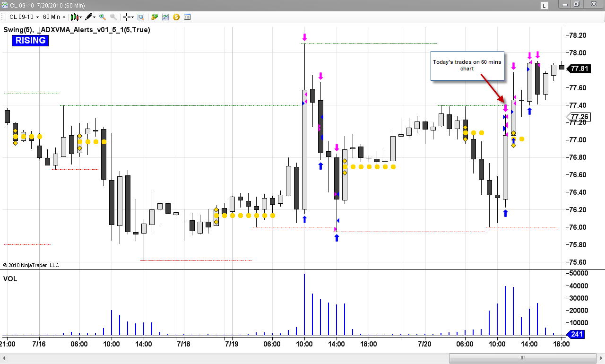Click the 75.60 price axis label

pos(578,262)
